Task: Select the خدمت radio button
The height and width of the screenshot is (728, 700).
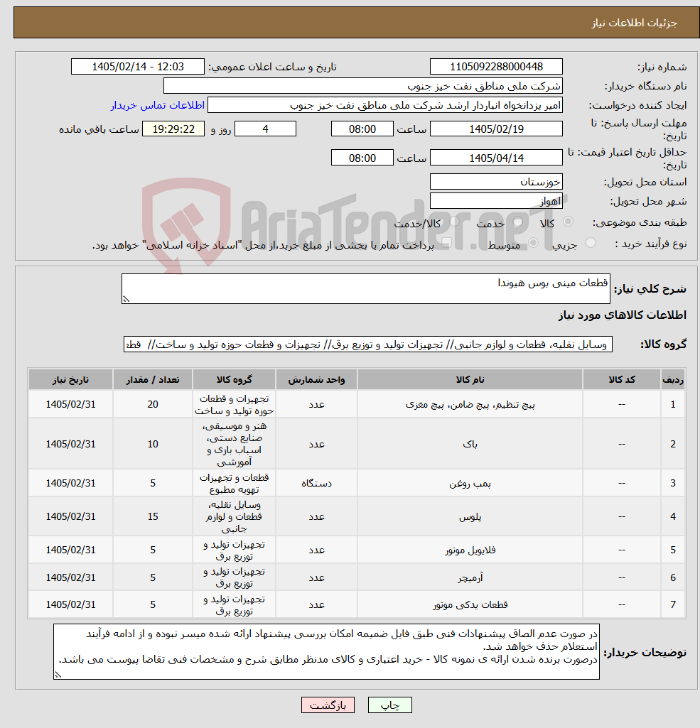Action: 517,222
